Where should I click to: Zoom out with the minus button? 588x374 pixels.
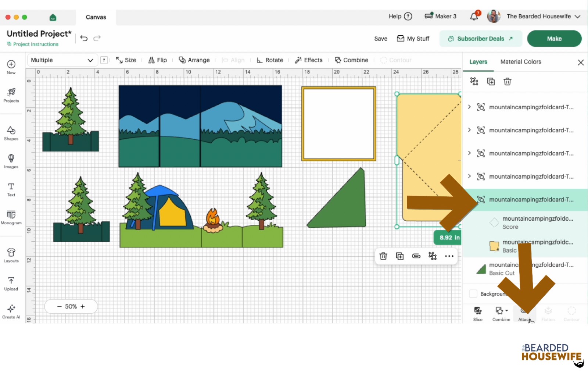(x=59, y=306)
